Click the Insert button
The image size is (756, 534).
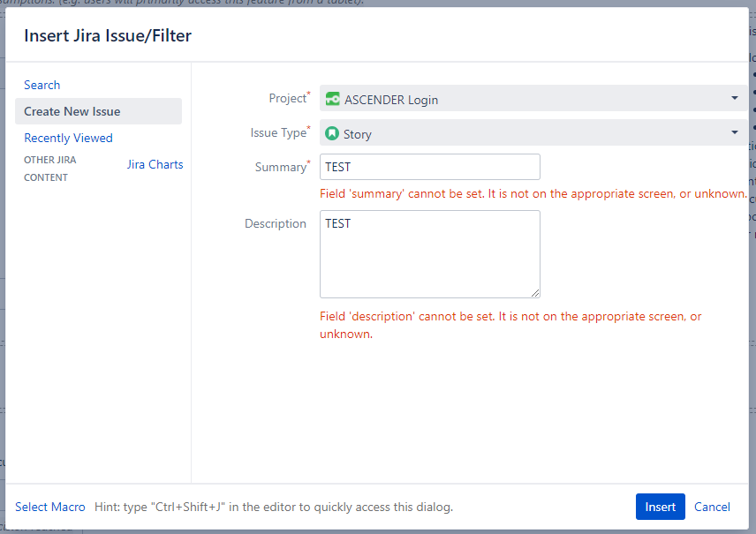pos(660,507)
